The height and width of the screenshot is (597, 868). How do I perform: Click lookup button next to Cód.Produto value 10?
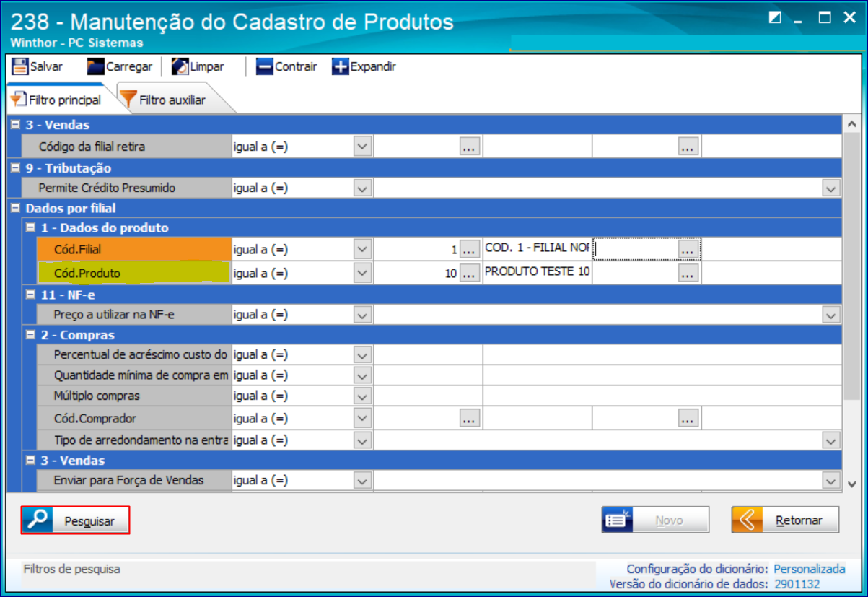pyautogui.click(x=470, y=273)
